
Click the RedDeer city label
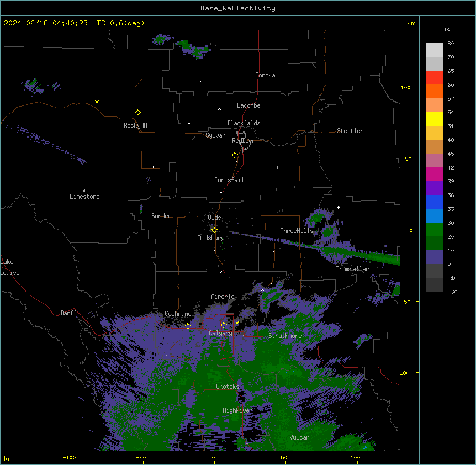point(243,141)
